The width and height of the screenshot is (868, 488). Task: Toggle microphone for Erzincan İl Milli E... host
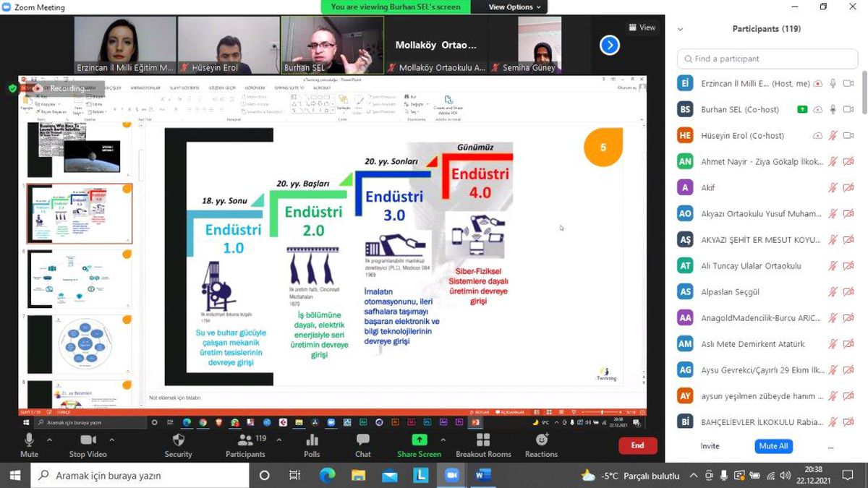pos(833,83)
